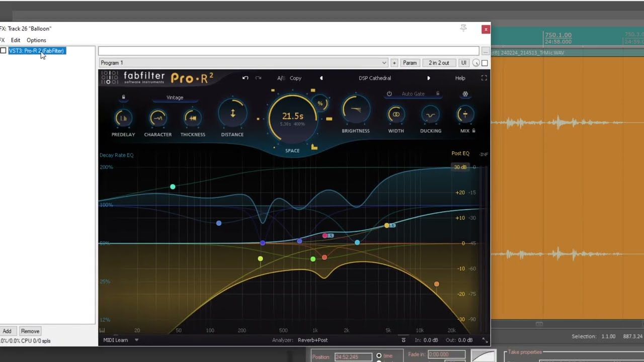This screenshot has width=644, height=362.
Task: Click the plus button next to Program 1
Action: pyautogui.click(x=394, y=63)
